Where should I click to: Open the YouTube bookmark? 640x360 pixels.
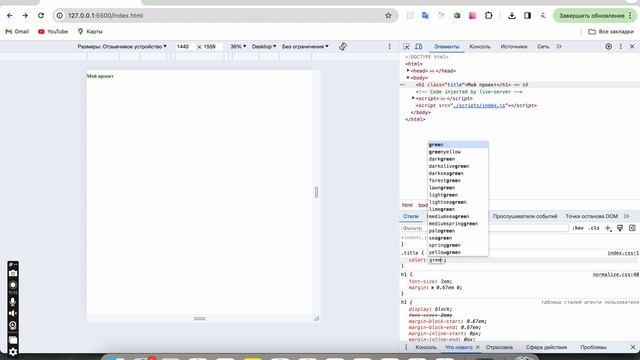click(53, 31)
